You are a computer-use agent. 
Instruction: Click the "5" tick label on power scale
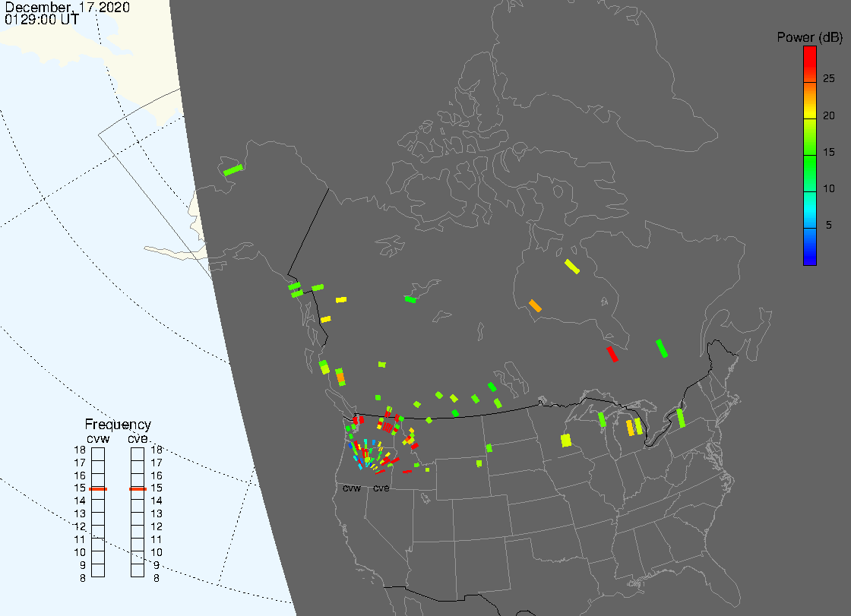pyautogui.click(x=828, y=225)
